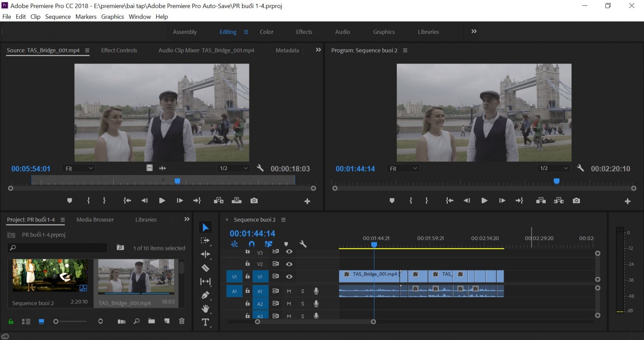
Task: Switch to Effect Controls tab
Action: pyautogui.click(x=119, y=50)
